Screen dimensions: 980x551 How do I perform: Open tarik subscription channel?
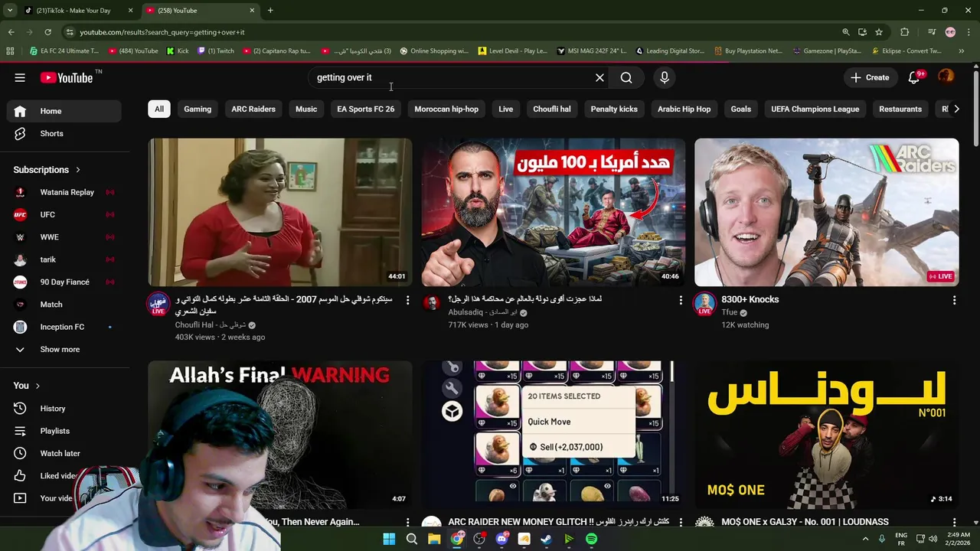(x=64, y=259)
